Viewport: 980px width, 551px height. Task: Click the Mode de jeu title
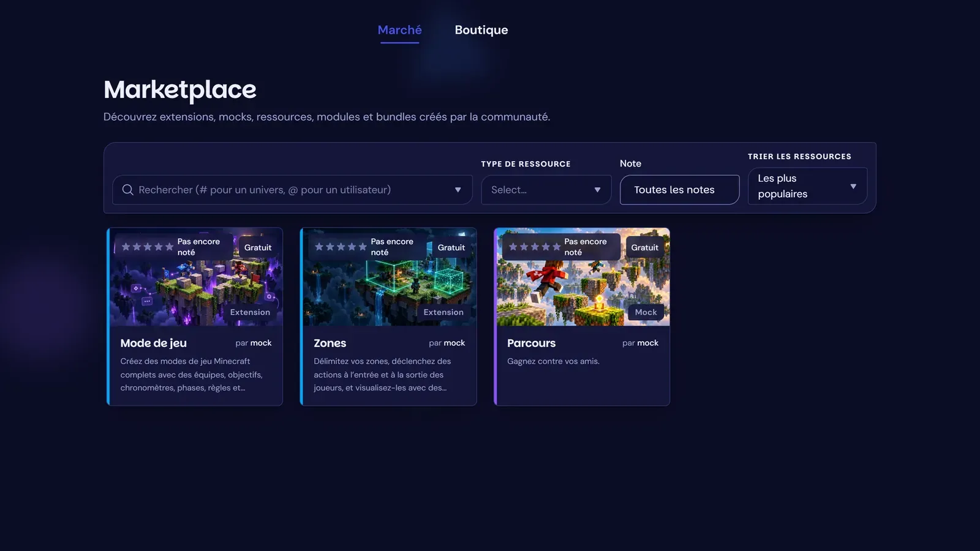153,343
